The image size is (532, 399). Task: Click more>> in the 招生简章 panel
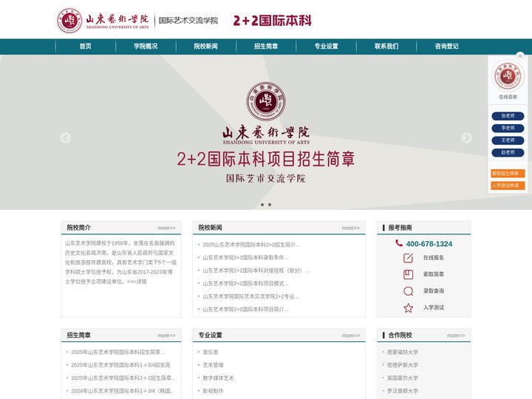[166, 335]
